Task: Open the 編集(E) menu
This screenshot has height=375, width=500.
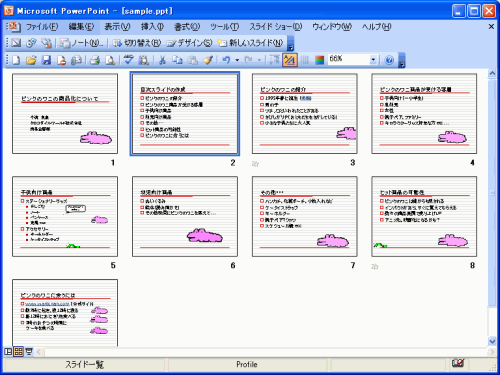Action: coord(81,27)
